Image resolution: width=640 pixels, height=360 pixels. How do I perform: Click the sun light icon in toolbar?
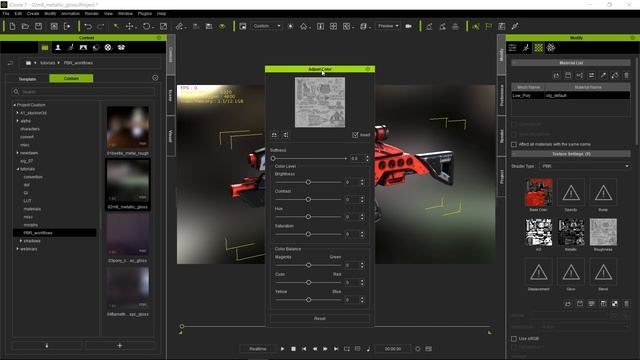click(x=290, y=27)
